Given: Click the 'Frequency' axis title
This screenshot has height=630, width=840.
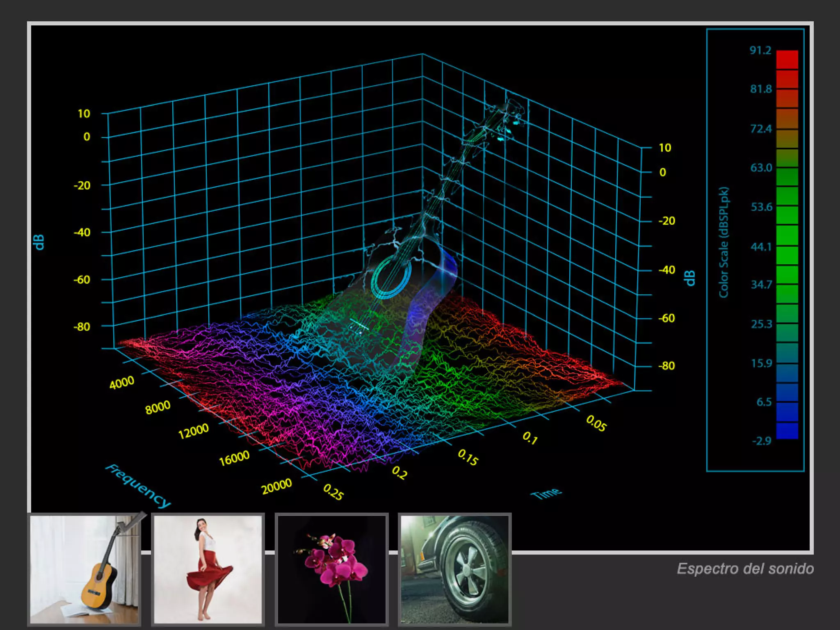Looking at the screenshot, I should click(x=138, y=486).
